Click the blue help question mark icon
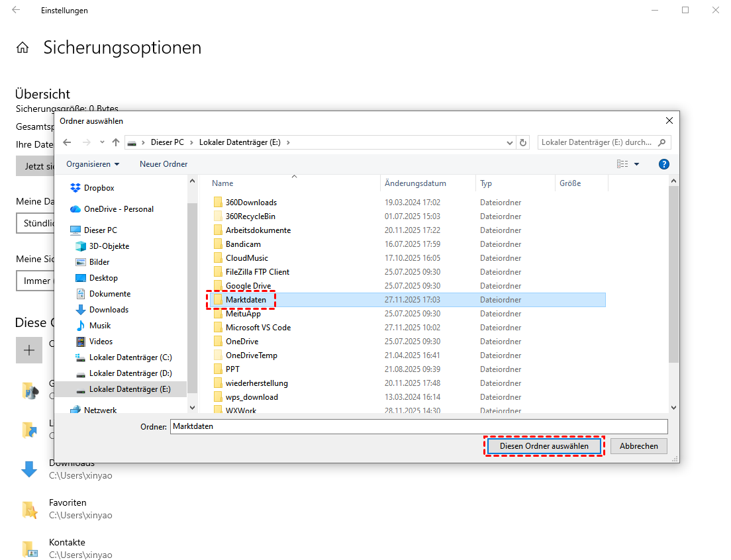The width and height of the screenshot is (731, 560). click(664, 164)
